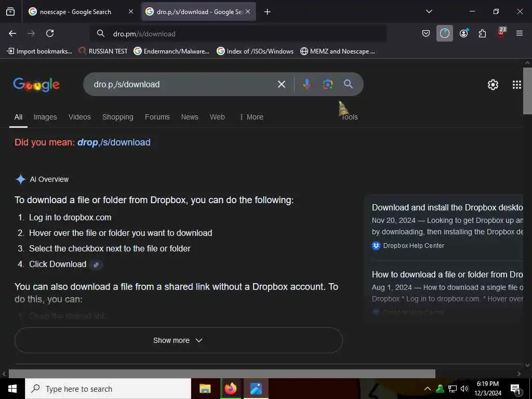Open the People tray icon
Image resolution: width=532 pixels, height=399 pixels.
(x=440, y=389)
